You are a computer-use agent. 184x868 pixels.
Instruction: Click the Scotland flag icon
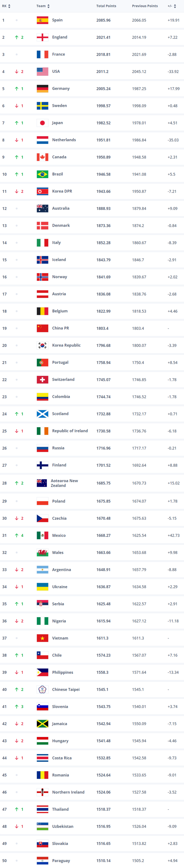click(42, 414)
